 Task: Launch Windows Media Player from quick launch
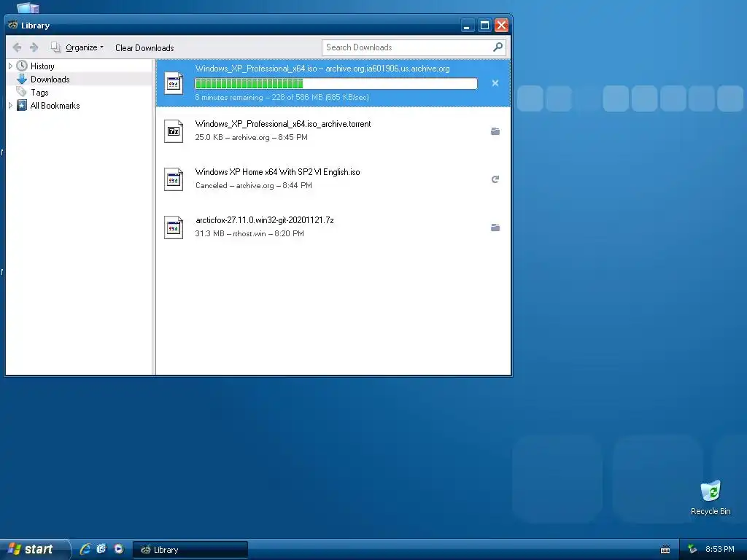tap(119, 549)
